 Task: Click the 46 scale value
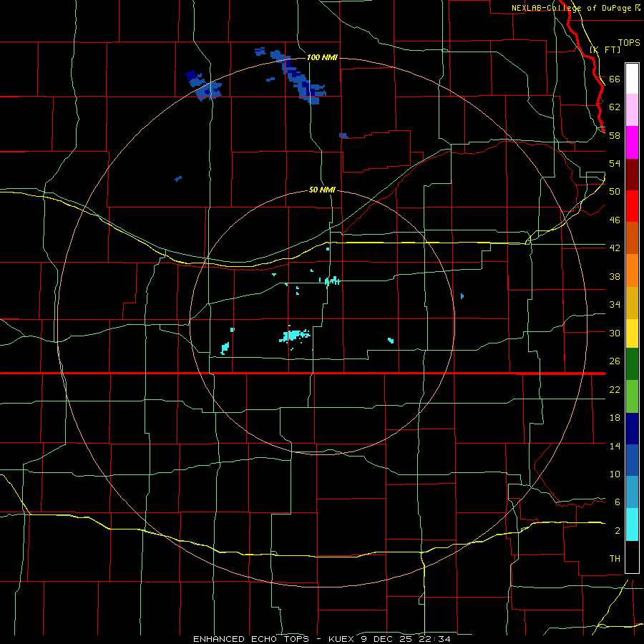coord(615,220)
